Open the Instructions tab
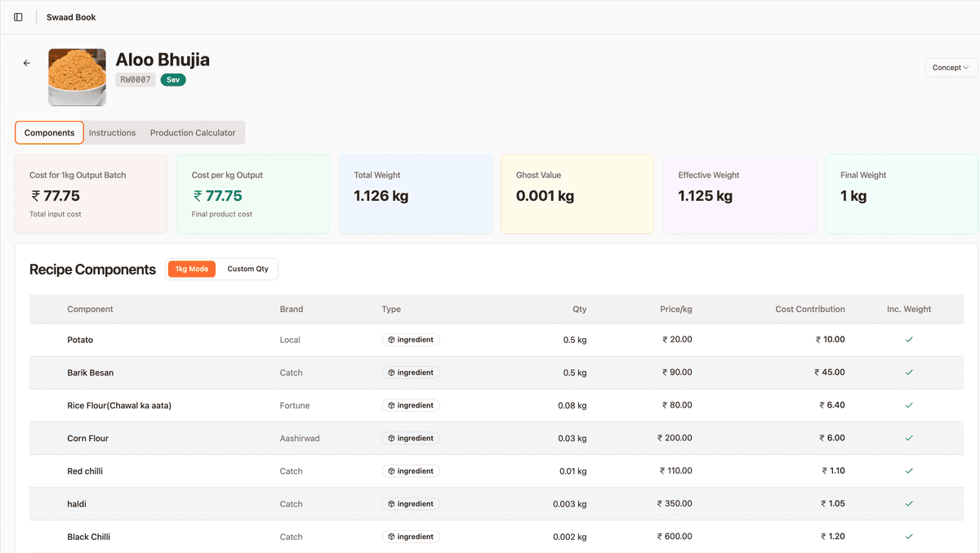This screenshot has width=980, height=553. point(112,133)
